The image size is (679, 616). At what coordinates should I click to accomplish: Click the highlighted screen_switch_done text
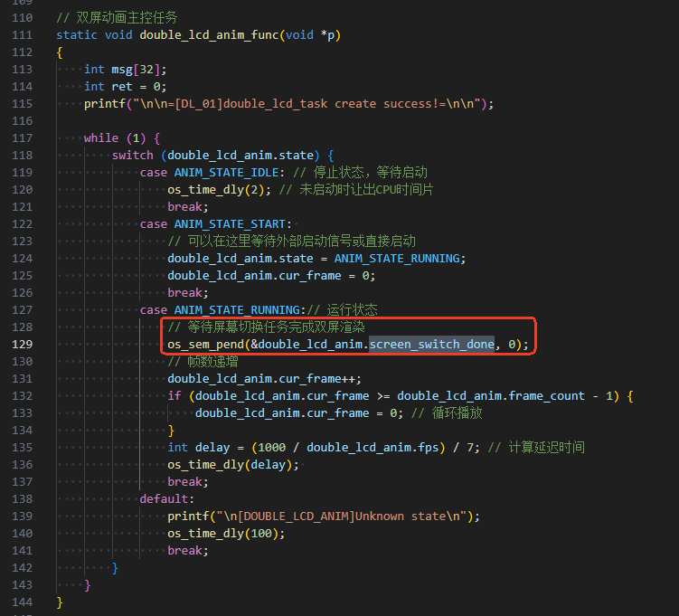[x=431, y=345]
